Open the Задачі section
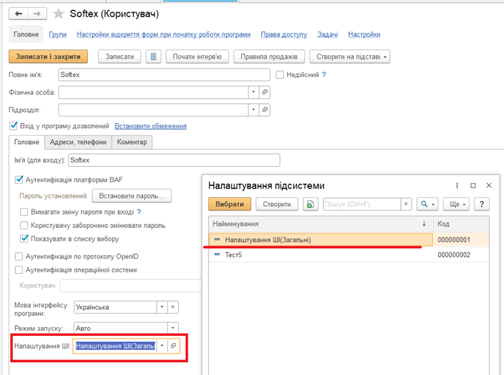This screenshot has height=375, width=504. (x=327, y=34)
